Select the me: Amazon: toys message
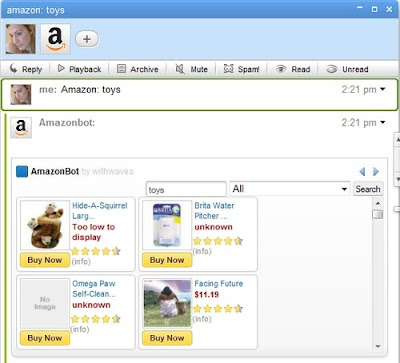The image size is (400, 363). click(x=199, y=95)
